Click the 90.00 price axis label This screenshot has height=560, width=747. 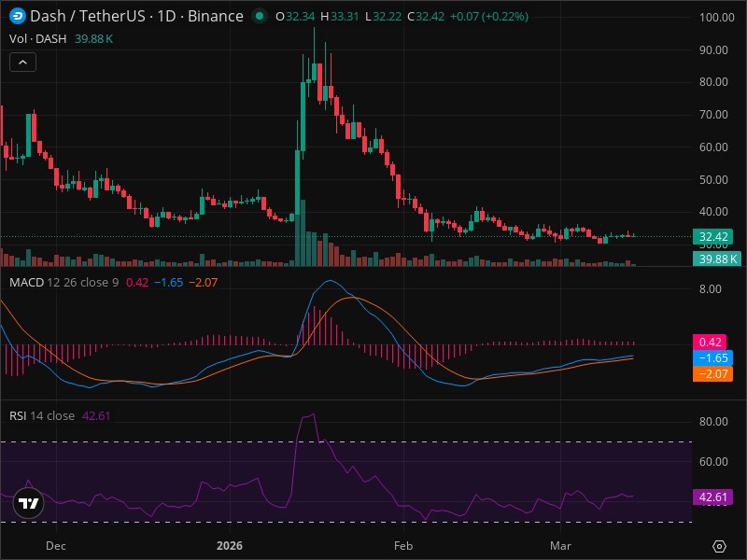click(713, 50)
